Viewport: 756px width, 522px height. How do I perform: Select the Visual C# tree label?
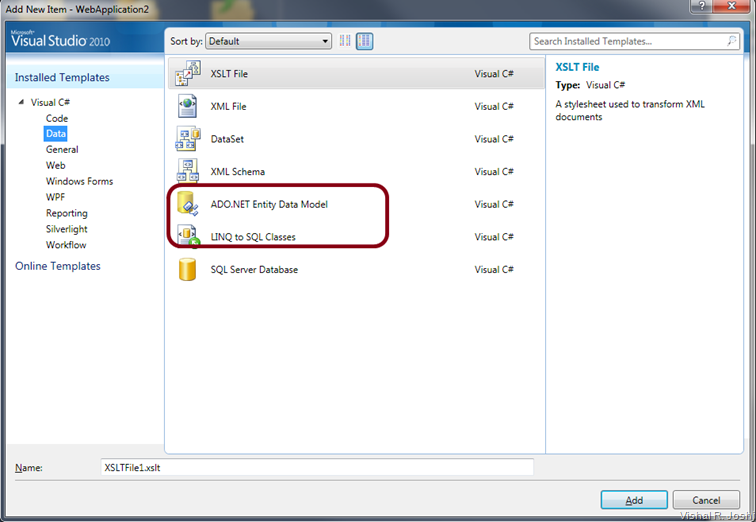point(50,102)
